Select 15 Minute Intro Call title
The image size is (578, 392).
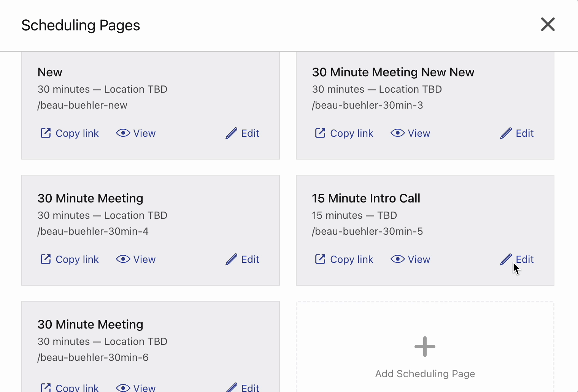pos(366,198)
